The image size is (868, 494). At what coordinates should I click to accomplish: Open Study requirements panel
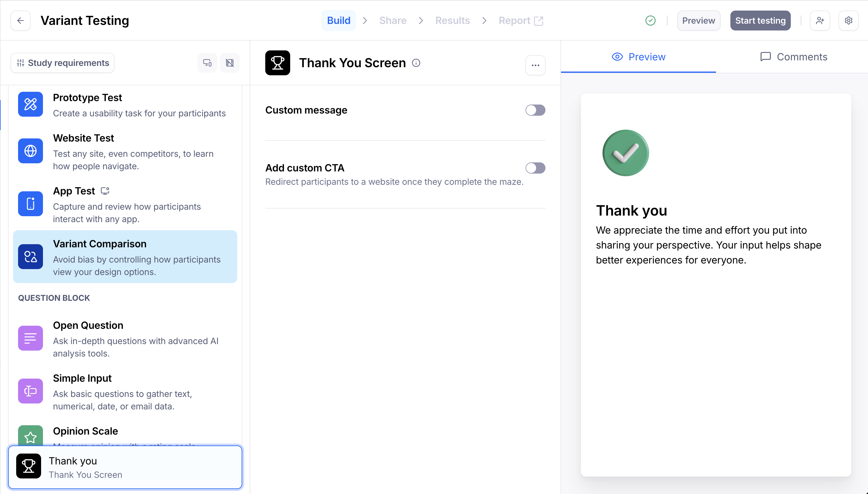pyautogui.click(x=63, y=63)
